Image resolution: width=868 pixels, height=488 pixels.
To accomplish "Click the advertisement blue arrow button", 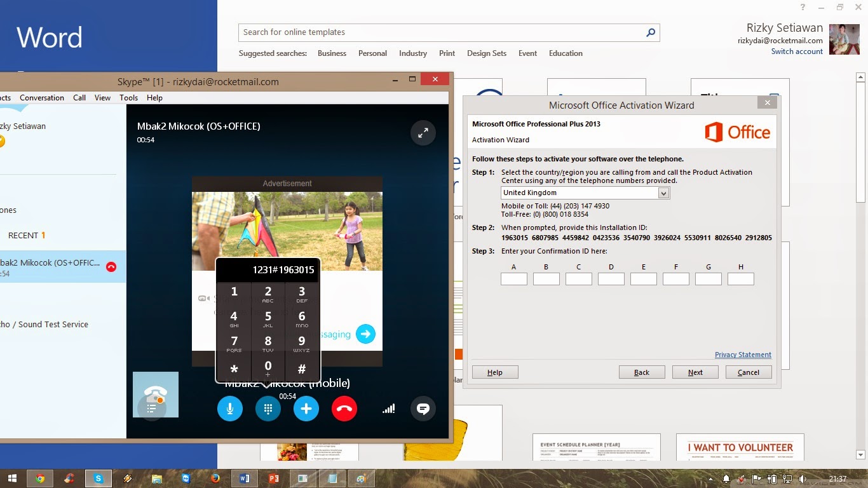I will pos(365,334).
